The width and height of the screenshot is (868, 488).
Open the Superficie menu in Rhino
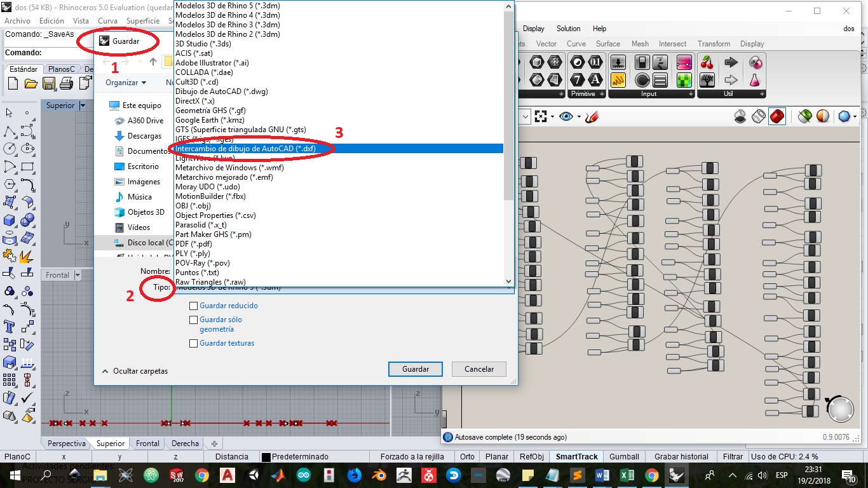click(x=143, y=21)
